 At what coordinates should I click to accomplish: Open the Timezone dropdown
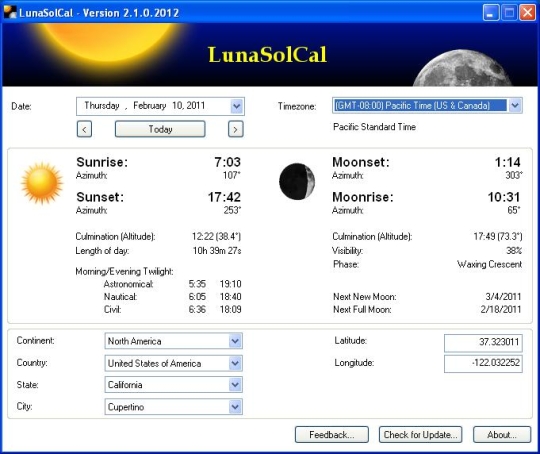pyautogui.click(x=515, y=105)
